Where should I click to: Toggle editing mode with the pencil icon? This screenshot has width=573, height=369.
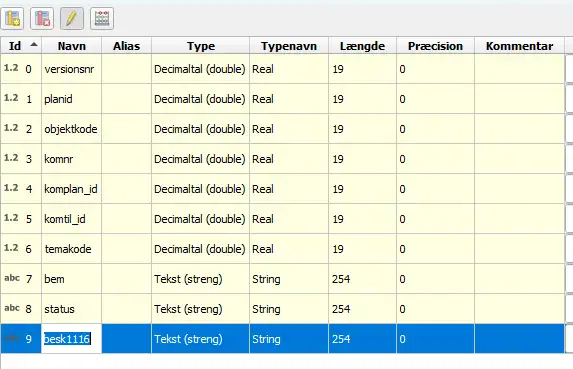point(72,18)
